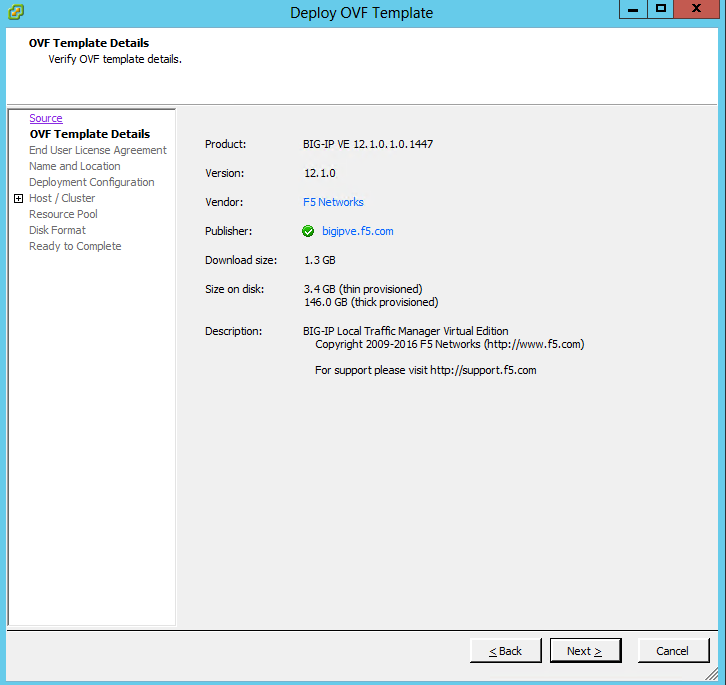Click the vSphere app icon in title bar

pyautogui.click(x=16, y=12)
